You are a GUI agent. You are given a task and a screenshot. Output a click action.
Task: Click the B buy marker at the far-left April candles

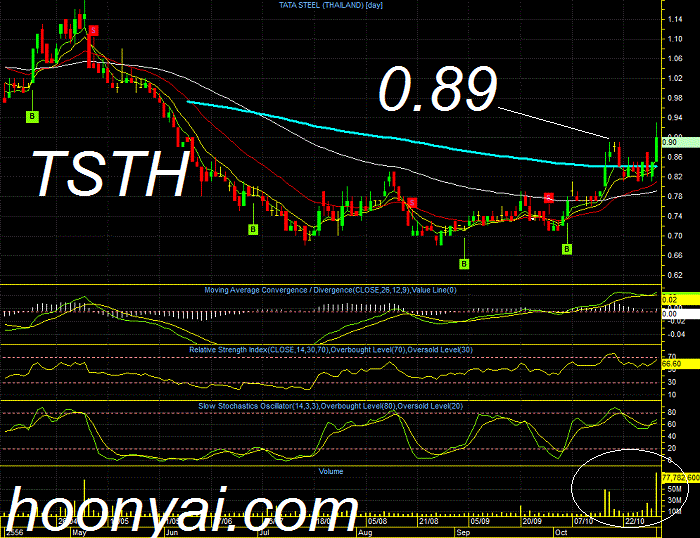pos(32,117)
